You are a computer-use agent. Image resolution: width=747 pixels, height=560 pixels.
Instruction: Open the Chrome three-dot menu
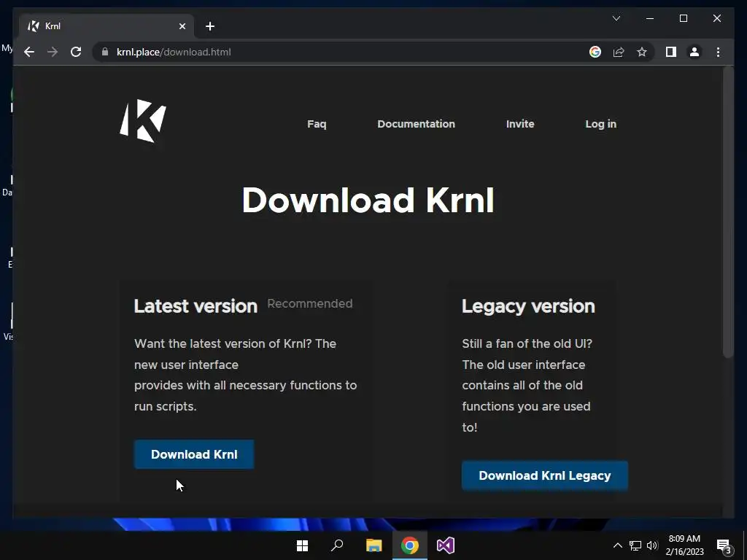pos(718,52)
